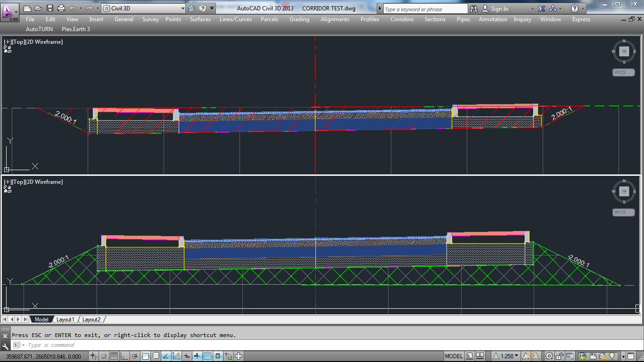Toggle Transparency display in status bar

click(207, 356)
